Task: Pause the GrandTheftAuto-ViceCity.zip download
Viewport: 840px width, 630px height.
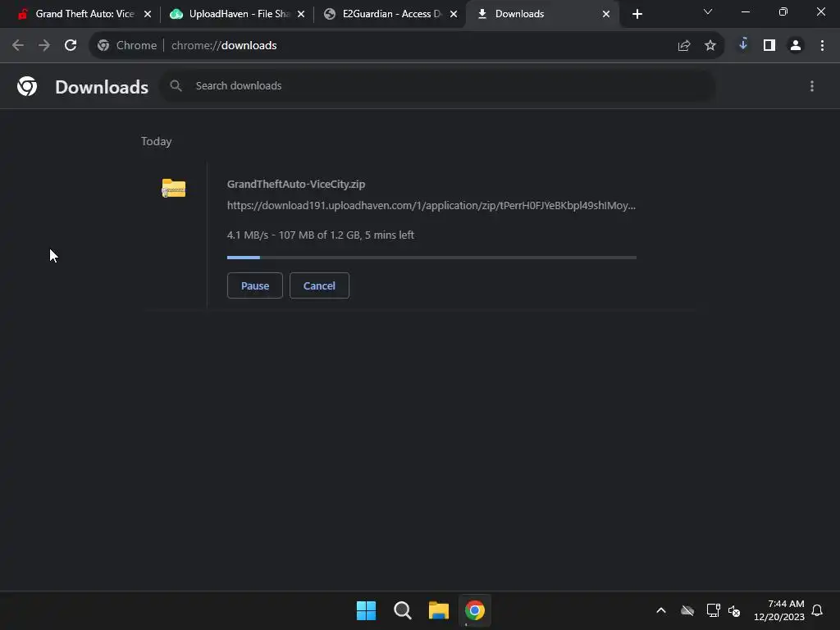Action: [x=255, y=285]
